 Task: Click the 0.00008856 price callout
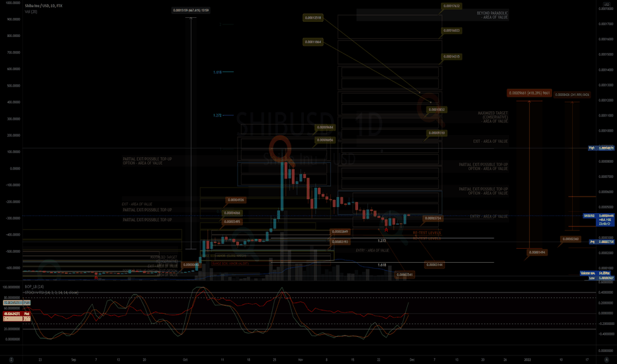point(325,140)
